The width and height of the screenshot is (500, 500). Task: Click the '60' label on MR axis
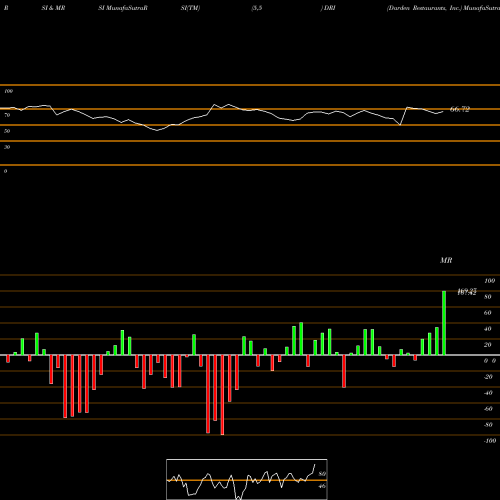[488, 313]
